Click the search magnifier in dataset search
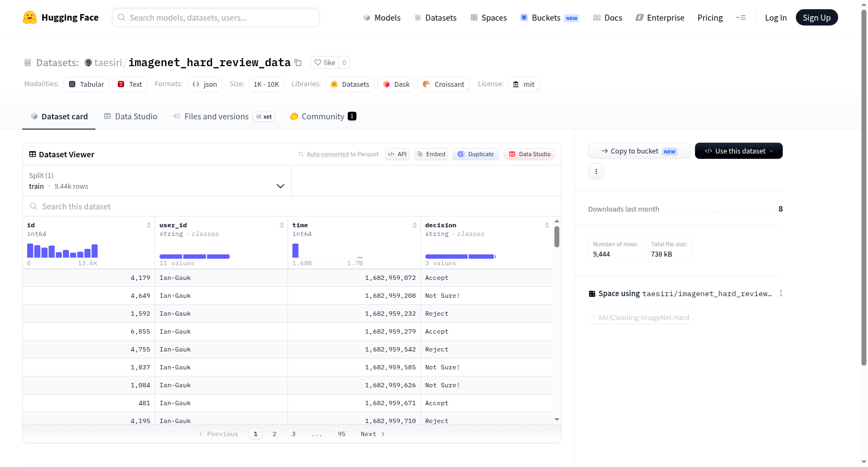 pos(34,207)
